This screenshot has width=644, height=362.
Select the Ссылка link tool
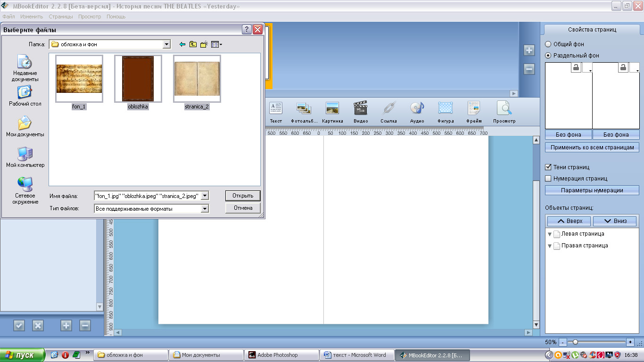388,109
